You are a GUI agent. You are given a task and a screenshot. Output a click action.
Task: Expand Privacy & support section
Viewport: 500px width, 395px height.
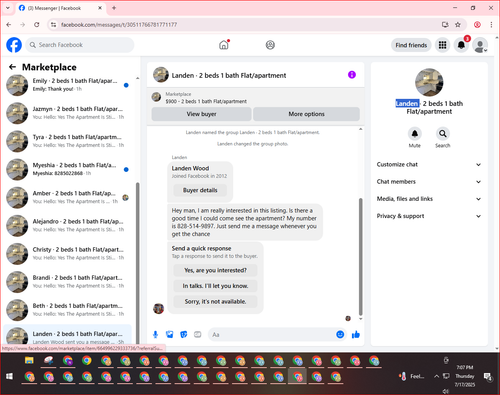point(429,216)
